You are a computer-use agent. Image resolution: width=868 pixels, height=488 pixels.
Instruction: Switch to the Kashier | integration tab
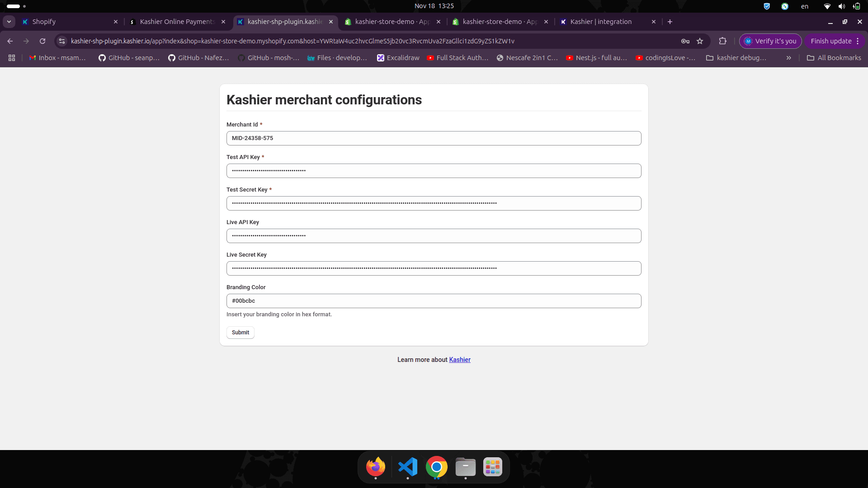coord(608,22)
